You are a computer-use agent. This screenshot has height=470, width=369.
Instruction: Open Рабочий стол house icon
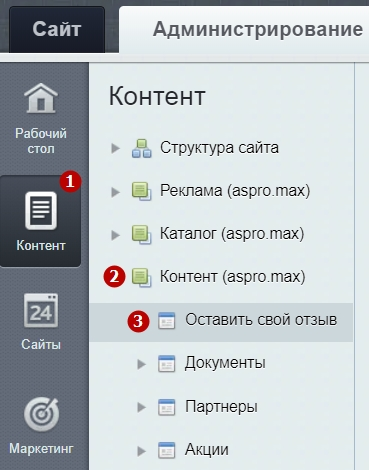pos(41,98)
